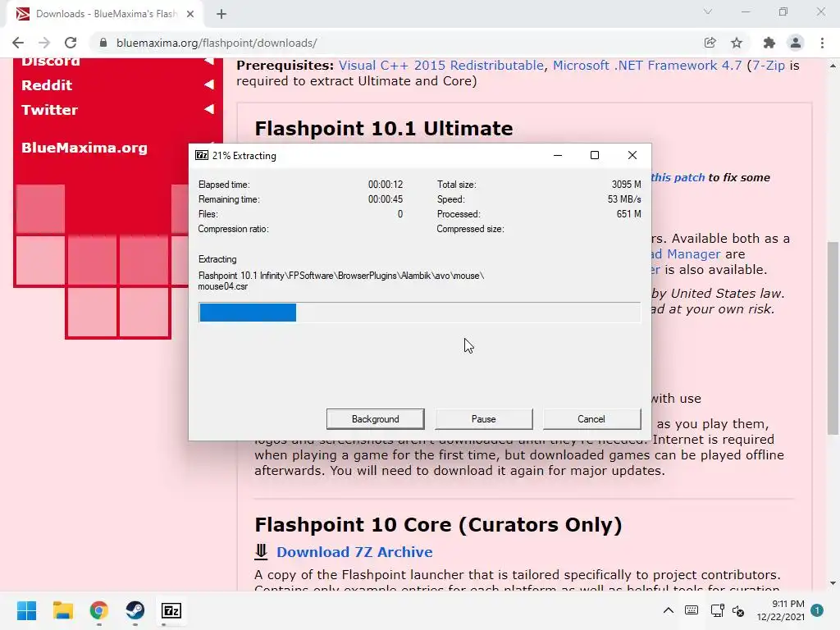This screenshot has height=630, width=840.
Task: Click the 7z icon in the dialog title bar
Action: coord(202,155)
